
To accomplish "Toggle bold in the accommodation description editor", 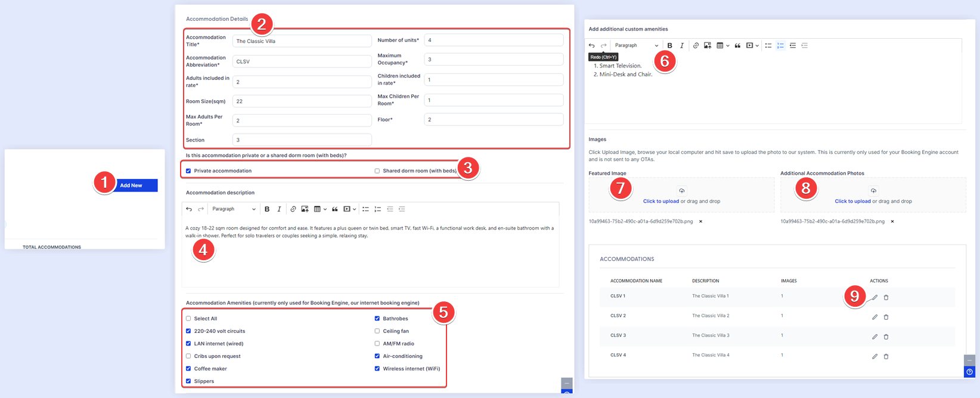I will pos(267,209).
